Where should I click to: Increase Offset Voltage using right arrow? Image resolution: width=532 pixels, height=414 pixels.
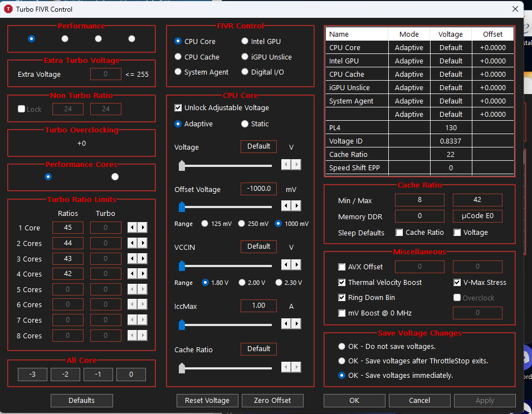click(296, 206)
